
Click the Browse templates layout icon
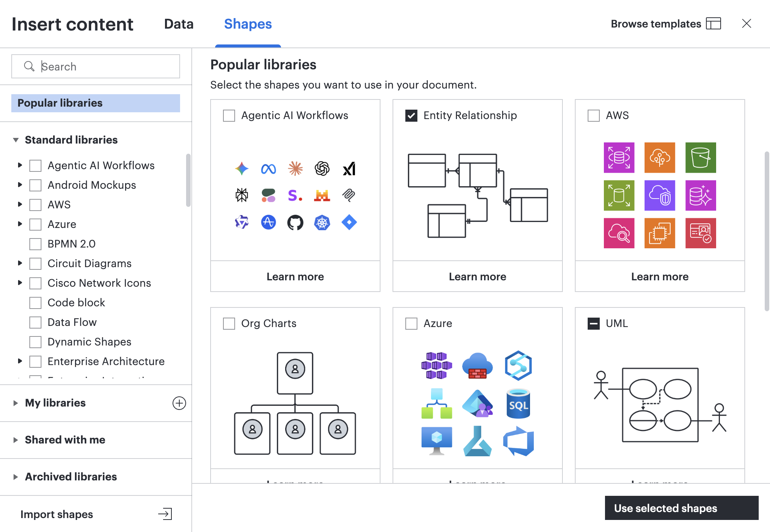713,24
